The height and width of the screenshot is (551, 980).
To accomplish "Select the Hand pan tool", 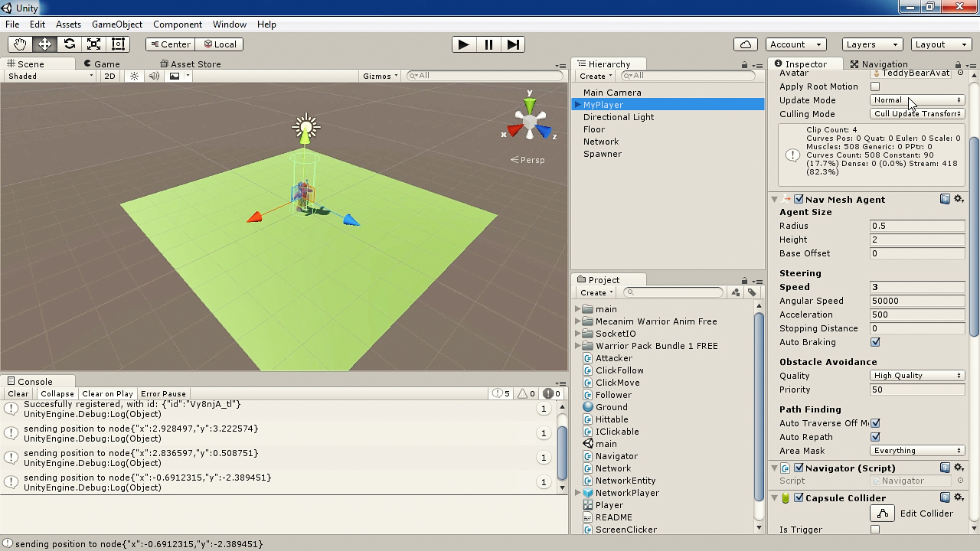I will coord(20,44).
